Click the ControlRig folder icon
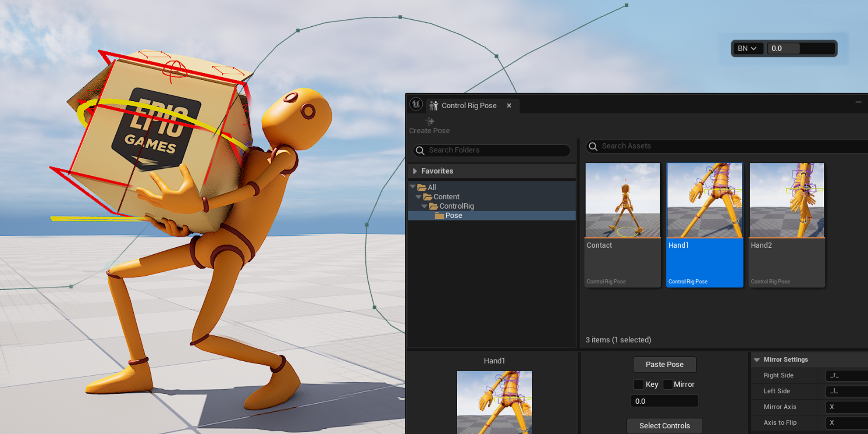This screenshot has height=434, width=868. pyautogui.click(x=433, y=206)
